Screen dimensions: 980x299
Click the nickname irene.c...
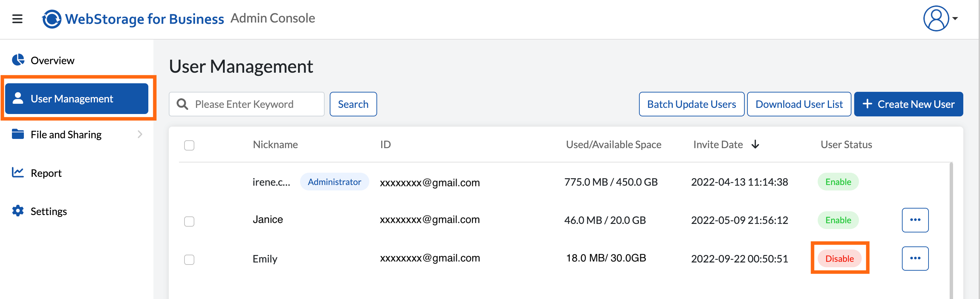click(x=271, y=182)
